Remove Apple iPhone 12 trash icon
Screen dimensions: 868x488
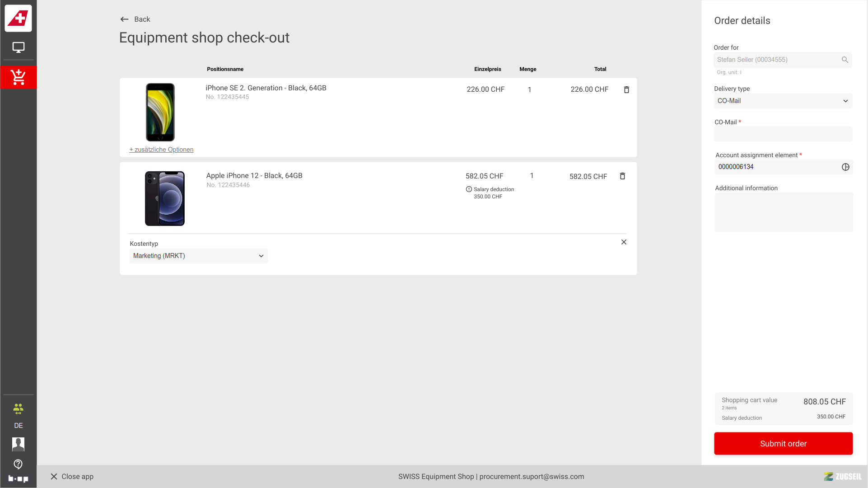click(622, 176)
